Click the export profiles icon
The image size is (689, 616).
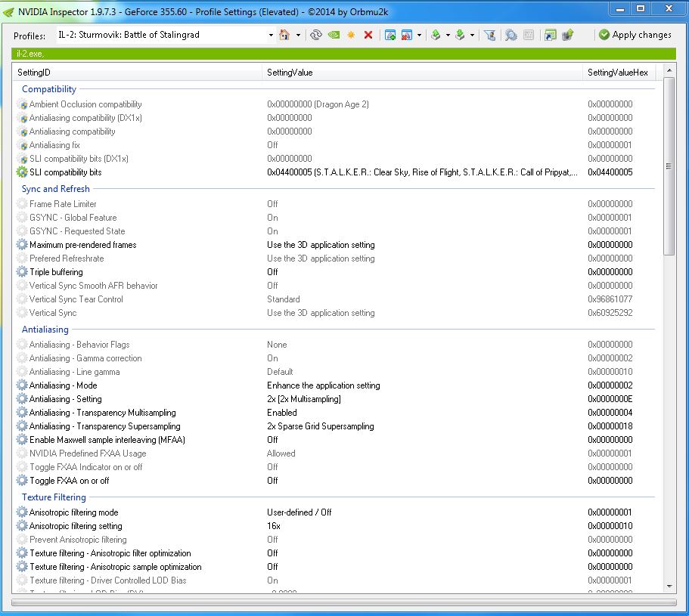pyautogui.click(x=436, y=35)
